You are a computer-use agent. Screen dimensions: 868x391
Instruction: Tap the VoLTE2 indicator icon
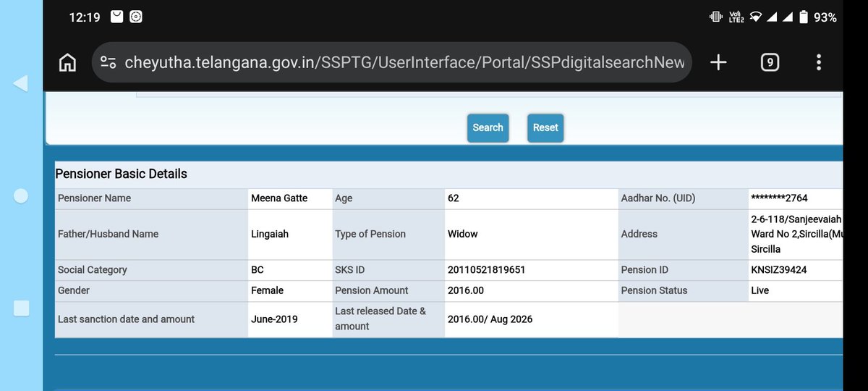click(736, 17)
